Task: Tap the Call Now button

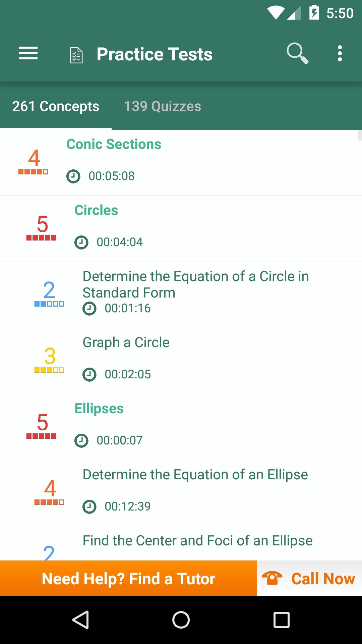Action: [x=309, y=578]
